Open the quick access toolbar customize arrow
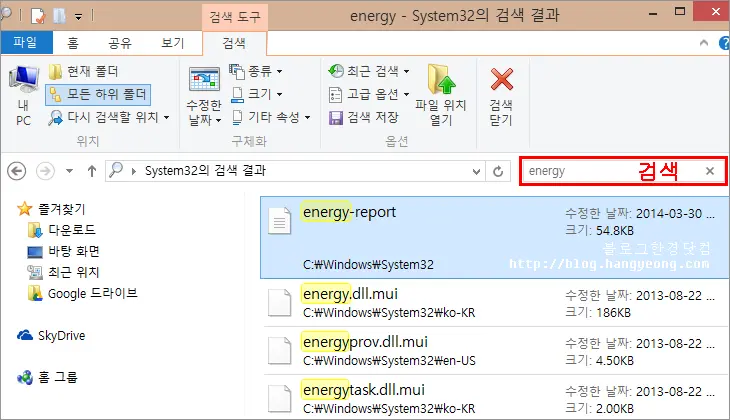Viewport: 730px width, 420px height. coord(79,17)
